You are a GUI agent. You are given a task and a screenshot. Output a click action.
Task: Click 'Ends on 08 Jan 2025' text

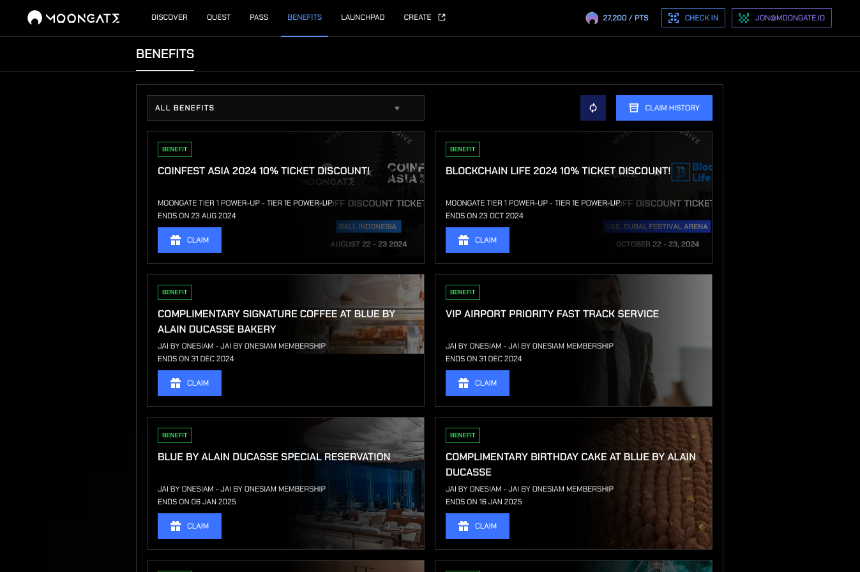[197, 502]
